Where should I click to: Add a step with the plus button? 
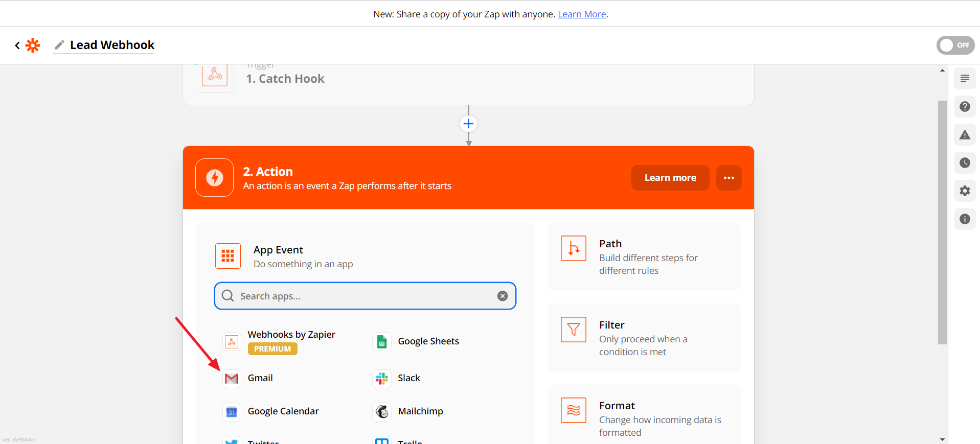468,124
